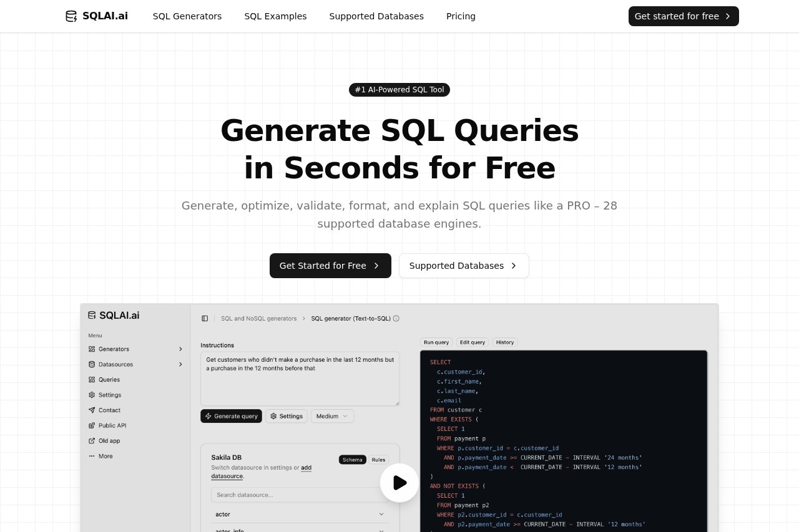Click the SQLAI.ai database logo icon in header

pyautogui.click(x=71, y=16)
